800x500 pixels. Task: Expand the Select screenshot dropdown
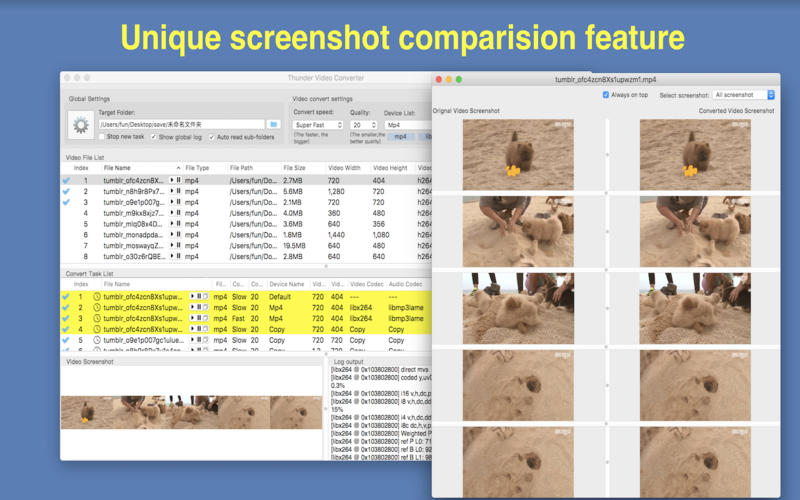pyautogui.click(x=744, y=95)
